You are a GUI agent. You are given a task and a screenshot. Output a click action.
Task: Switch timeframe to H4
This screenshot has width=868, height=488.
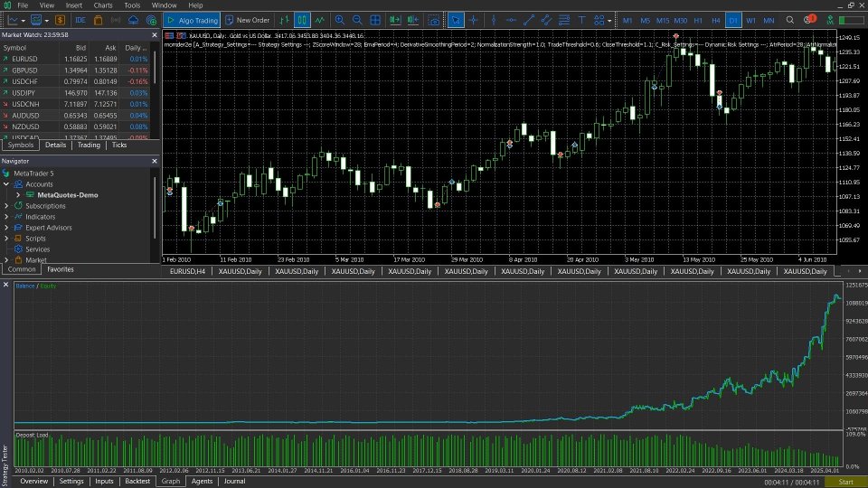click(716, 21)
